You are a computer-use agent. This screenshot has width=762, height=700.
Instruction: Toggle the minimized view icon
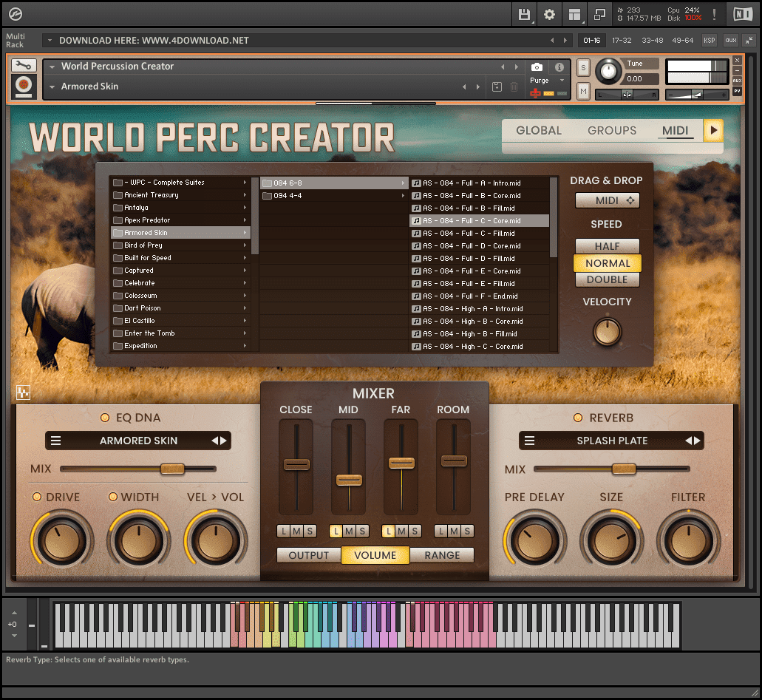(x=599, y=15)
